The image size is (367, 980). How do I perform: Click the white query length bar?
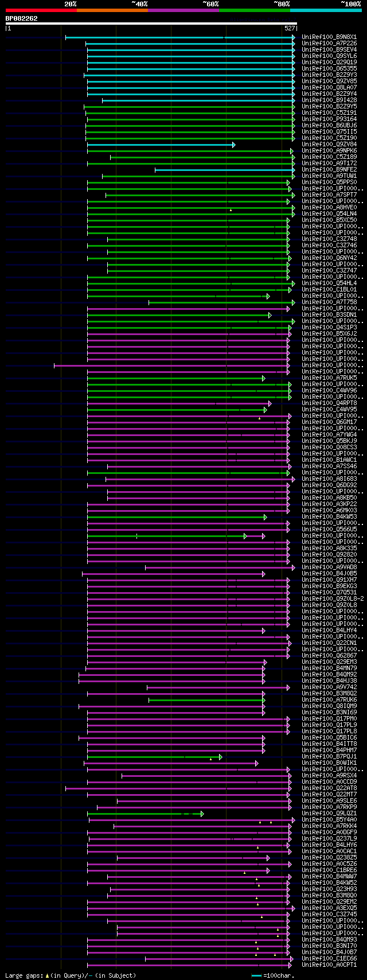pyautogui.click(x=151, y=24)
